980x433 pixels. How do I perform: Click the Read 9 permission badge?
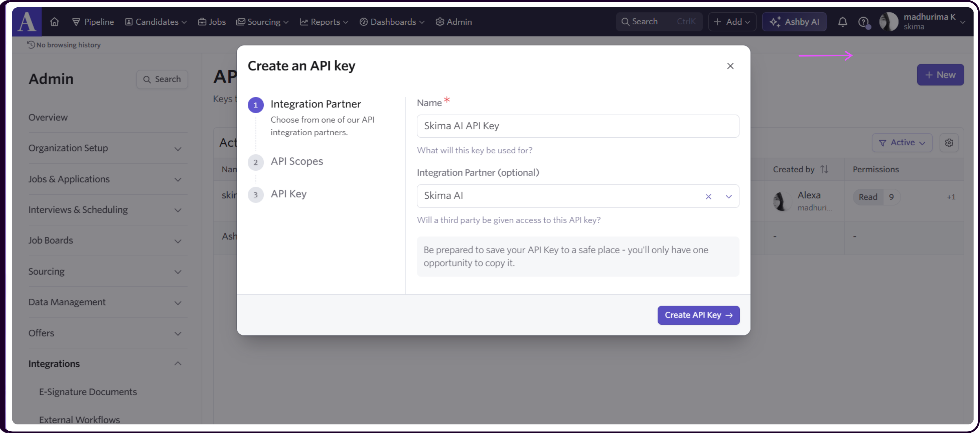coord(876,197)
